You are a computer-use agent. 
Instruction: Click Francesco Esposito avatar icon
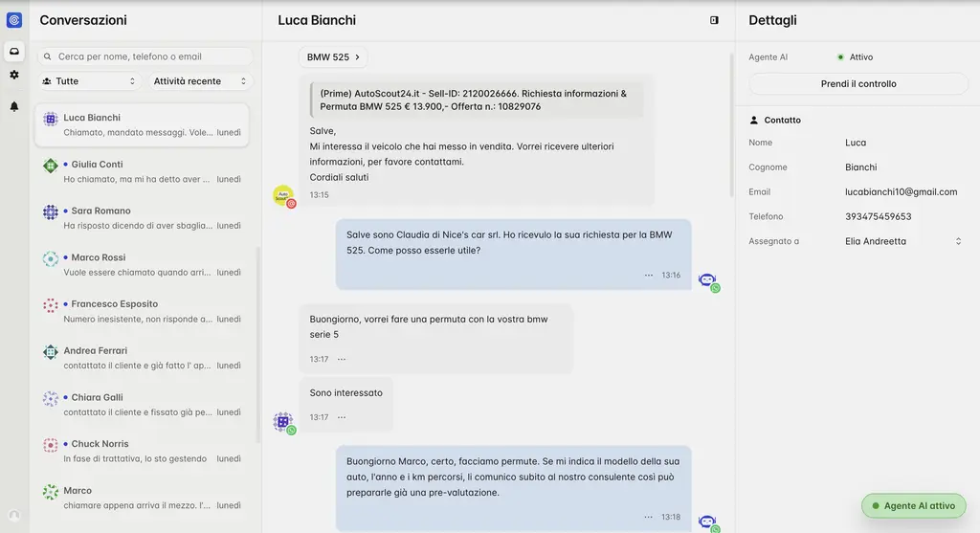pyautogui.click(x=51, y=305)
